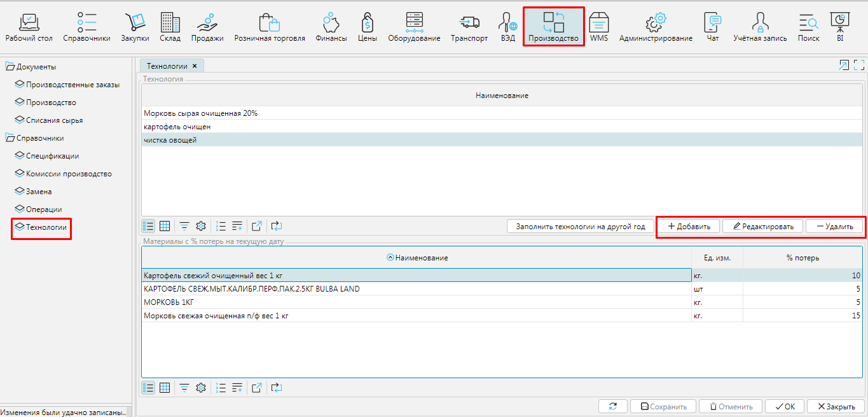Viewport: 868px width, 417px height.
Task: Toggle list view in the Технология toolbar
Action: tap(148, 226)
